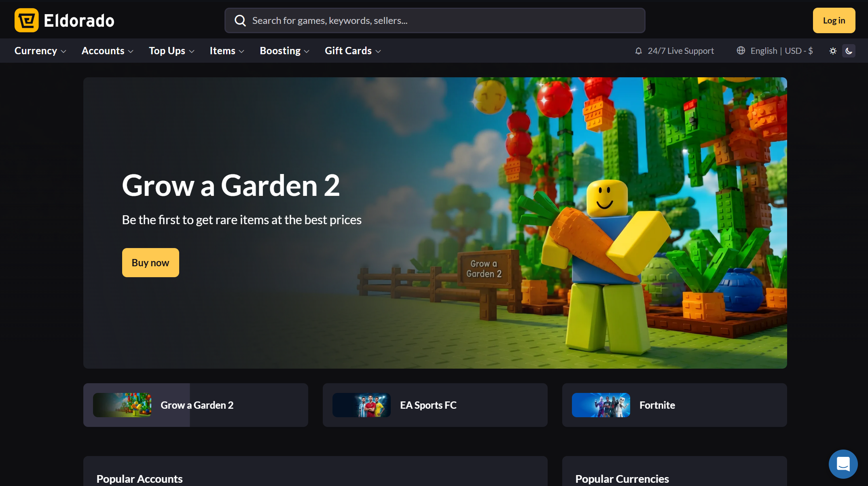Image resolution: width=868 pixels, height=486 pixels.
Task: Open the Items dropdown
Action: click(227, 51)
